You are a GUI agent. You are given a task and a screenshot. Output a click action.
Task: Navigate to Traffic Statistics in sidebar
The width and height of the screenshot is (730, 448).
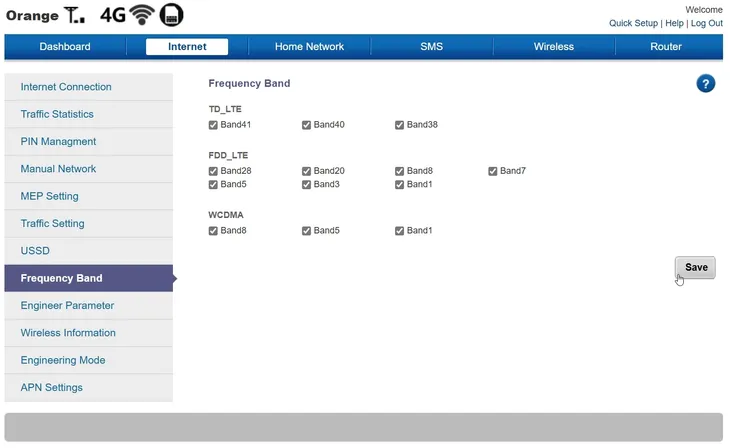point(57,114)
